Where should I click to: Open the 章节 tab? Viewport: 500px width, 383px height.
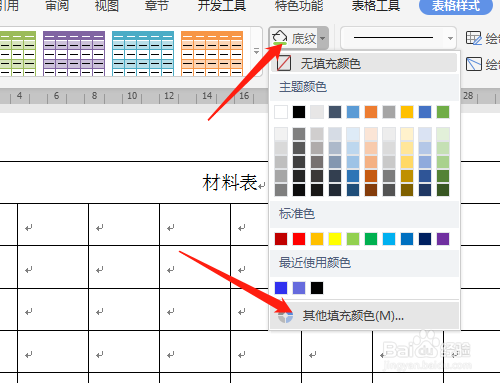pyautogui.click(x=156, y=6)
